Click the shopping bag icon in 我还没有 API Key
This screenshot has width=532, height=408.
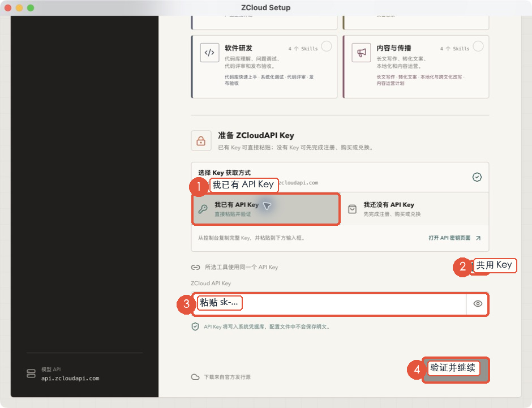352,209
